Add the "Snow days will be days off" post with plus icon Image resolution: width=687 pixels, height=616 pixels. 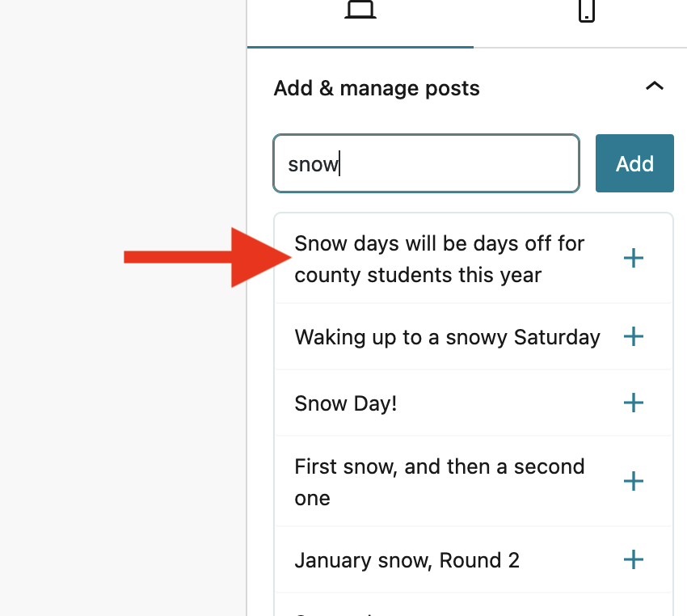(x=634, y=259)
